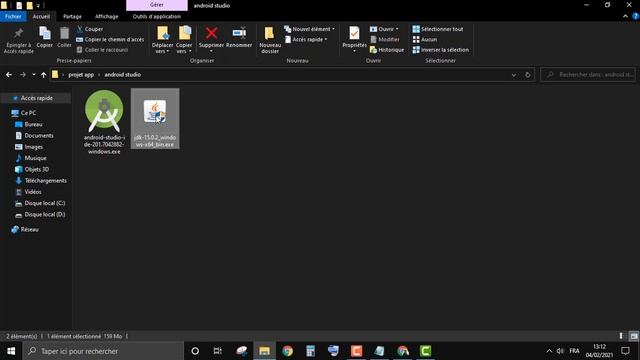Open notification center icon
640x360 pixels.
625,351
